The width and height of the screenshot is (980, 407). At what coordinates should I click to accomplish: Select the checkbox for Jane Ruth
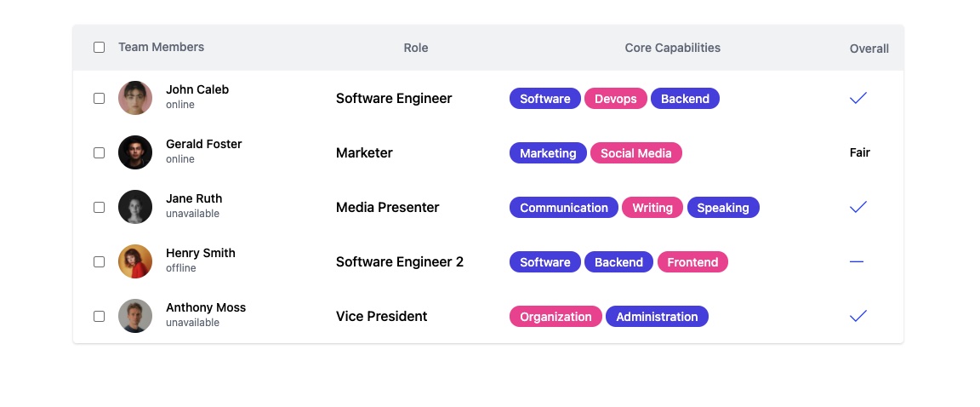(x=99, y=207)
